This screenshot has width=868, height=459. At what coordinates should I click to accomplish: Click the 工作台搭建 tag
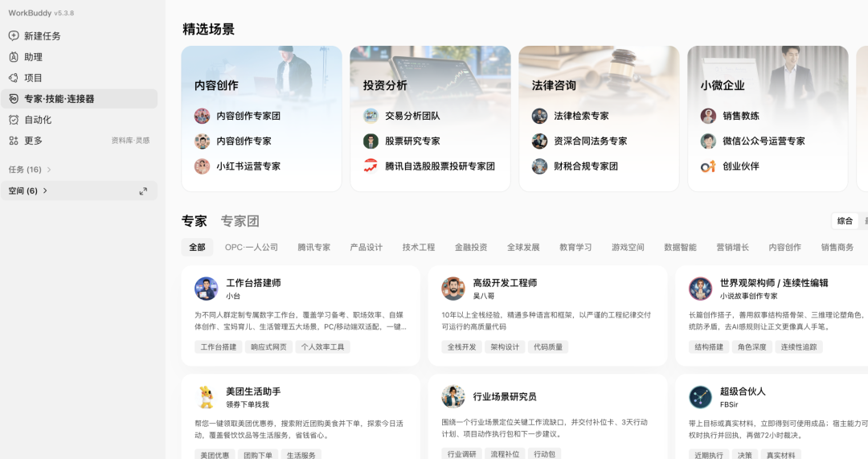(218, 347)
